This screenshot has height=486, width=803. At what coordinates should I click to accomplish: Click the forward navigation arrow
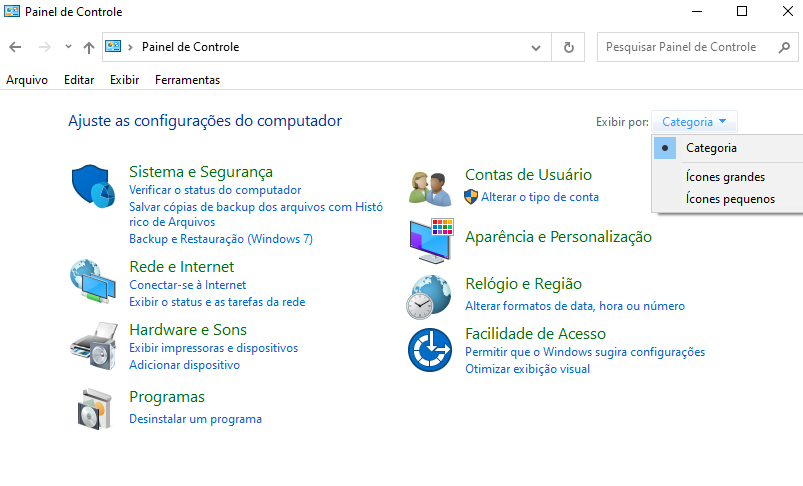pos(45,47)
